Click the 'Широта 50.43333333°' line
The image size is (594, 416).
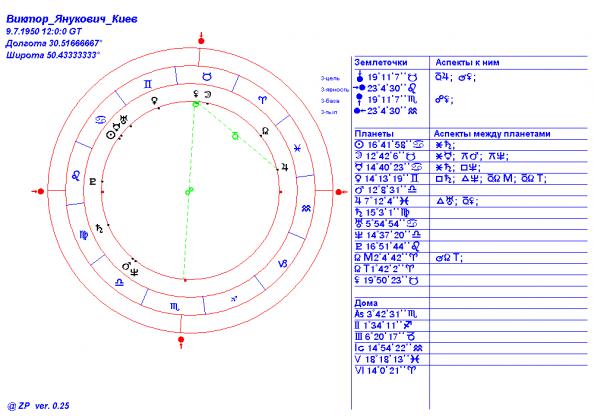[x=53, y=55]
